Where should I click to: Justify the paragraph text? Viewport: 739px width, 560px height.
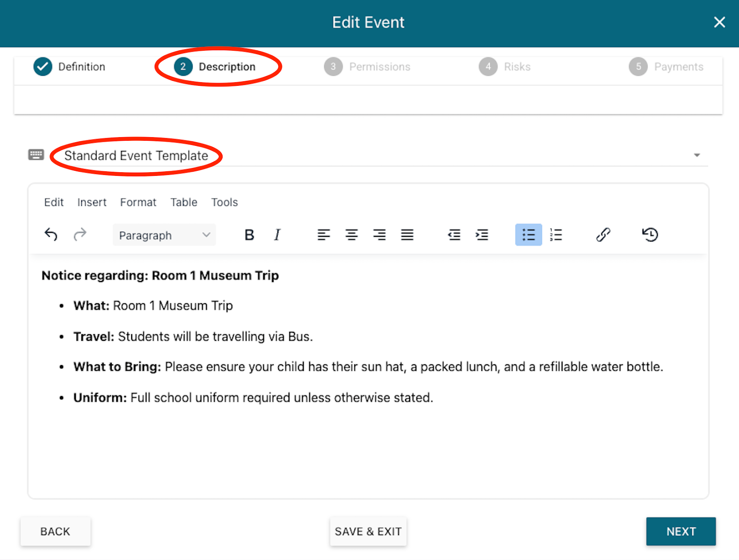click(x=407, y=235)
